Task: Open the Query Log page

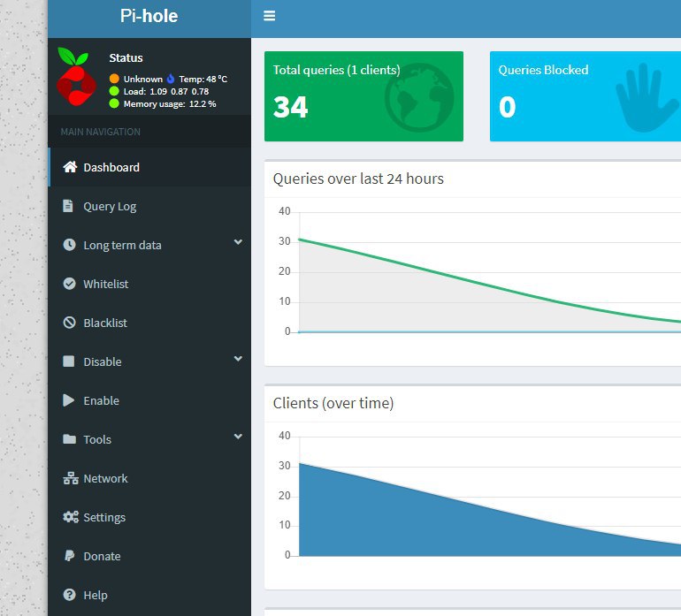Action: point(149,206)
